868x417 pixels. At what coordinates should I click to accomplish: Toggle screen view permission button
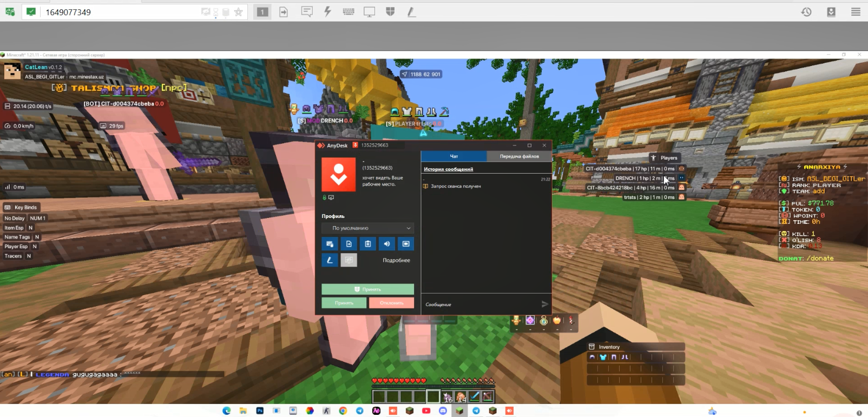coord(406,244)
